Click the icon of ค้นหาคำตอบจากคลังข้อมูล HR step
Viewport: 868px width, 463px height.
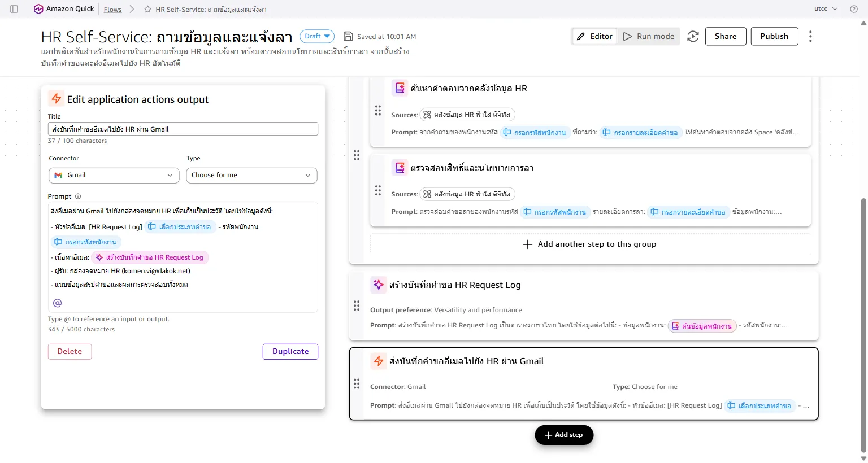point(400,88)
